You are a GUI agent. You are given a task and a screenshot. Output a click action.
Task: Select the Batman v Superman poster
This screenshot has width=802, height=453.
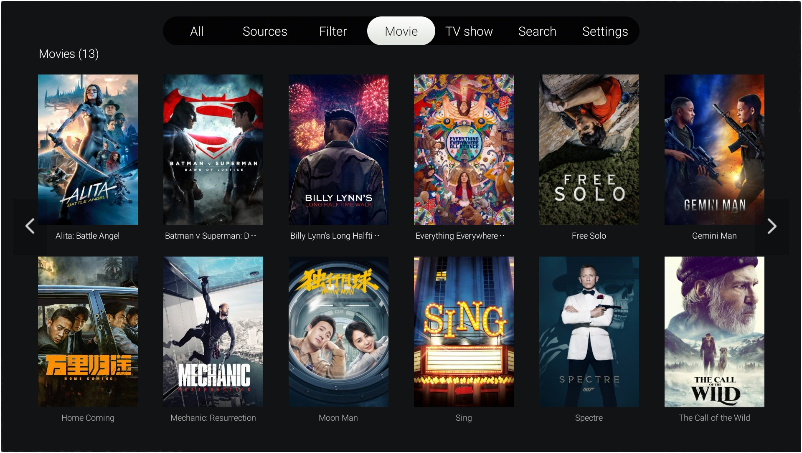click(213, 149)
